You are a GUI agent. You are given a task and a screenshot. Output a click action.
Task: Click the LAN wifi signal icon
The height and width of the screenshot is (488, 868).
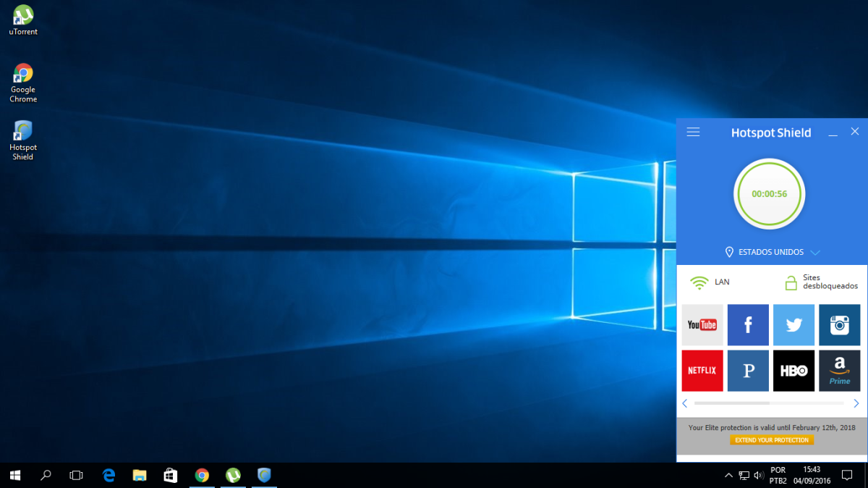pos(699,282)
